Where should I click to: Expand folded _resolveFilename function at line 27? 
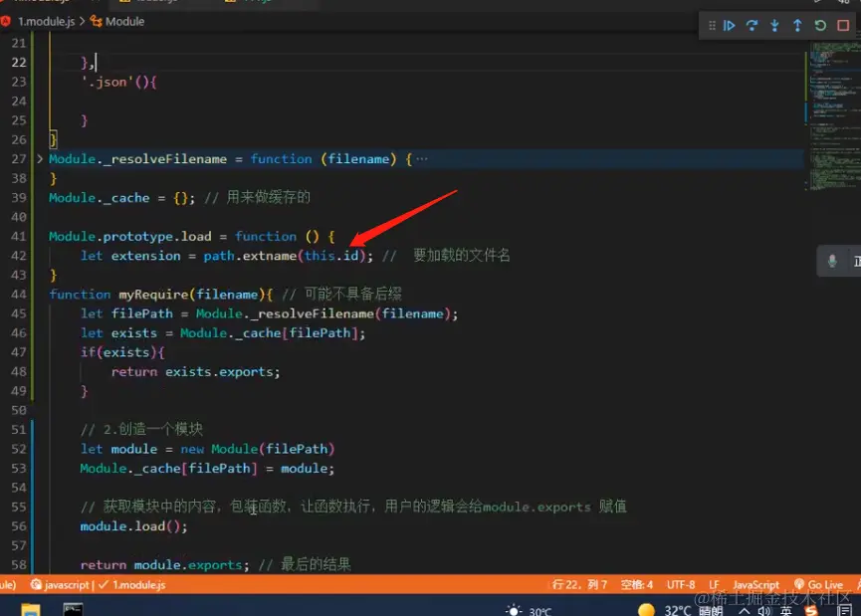click(x=40, y=158)
